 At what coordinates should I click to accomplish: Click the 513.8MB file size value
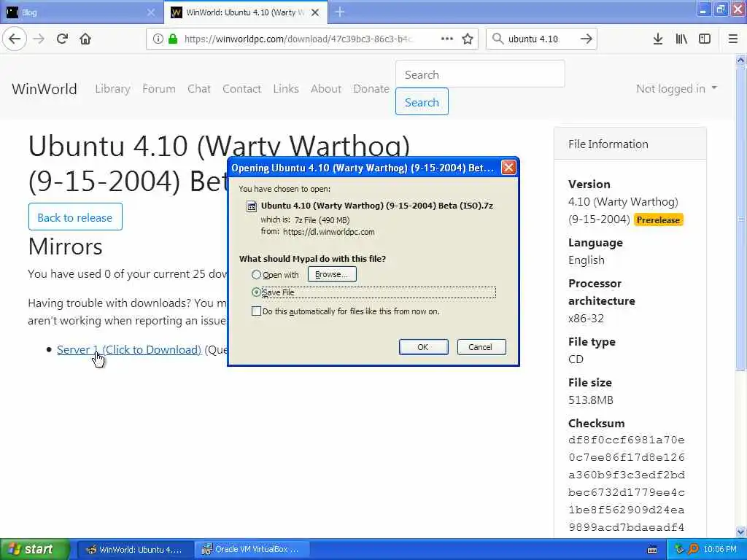(x=591, y=400)
